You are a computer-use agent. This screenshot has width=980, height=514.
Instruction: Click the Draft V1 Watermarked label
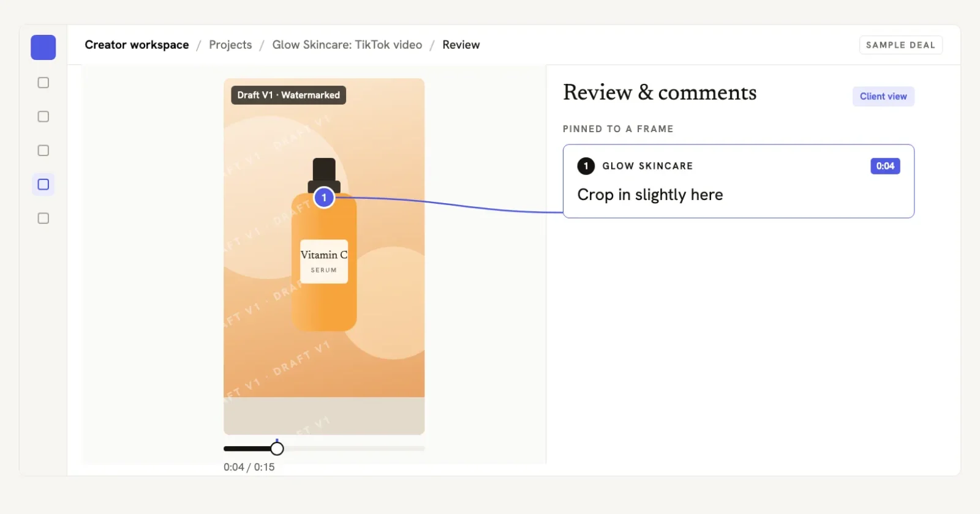[x=288, y=95]
